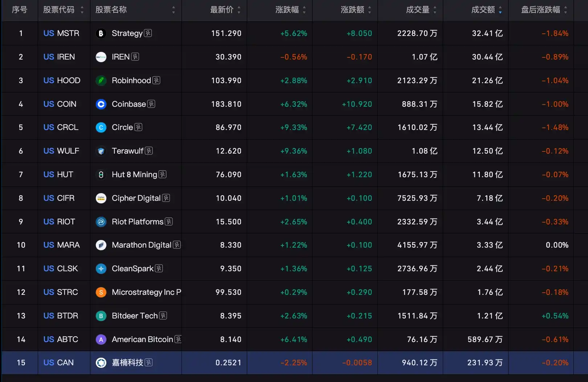Click the Cipher Digital logo icon
This screenshot has height=382, width=588.
click(x=101, y=198)
